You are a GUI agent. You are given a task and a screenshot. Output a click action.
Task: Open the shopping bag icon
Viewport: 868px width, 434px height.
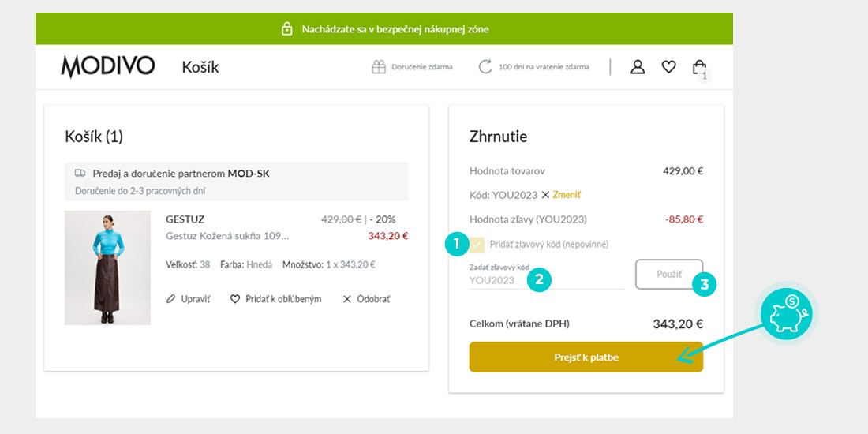(x=699, y=67)
